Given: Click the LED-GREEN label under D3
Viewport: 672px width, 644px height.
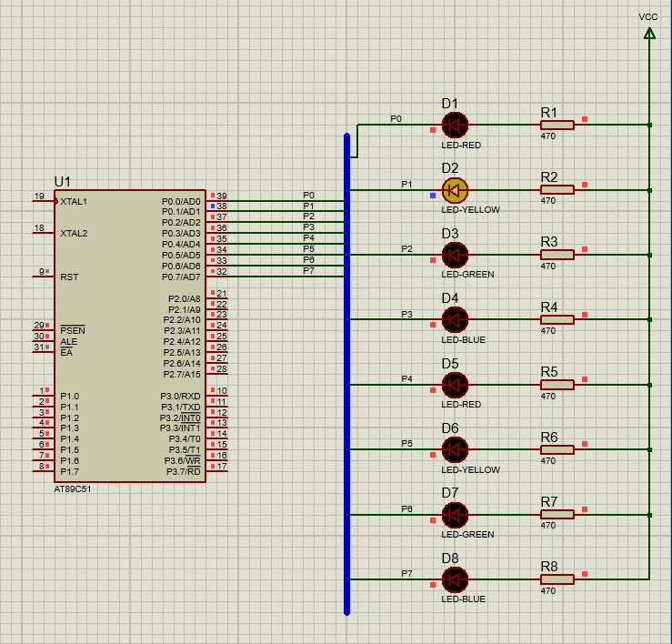Looking at the screenshot, I should point(467,275).
